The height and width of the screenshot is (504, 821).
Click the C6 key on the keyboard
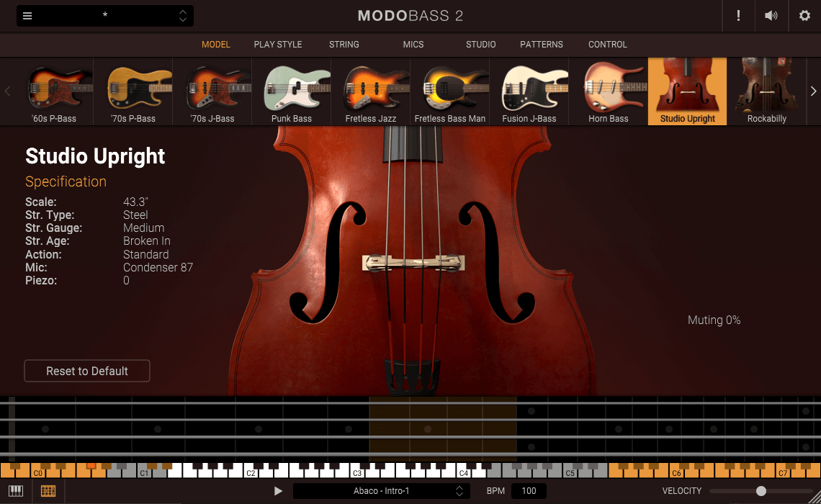coord(676,473)
